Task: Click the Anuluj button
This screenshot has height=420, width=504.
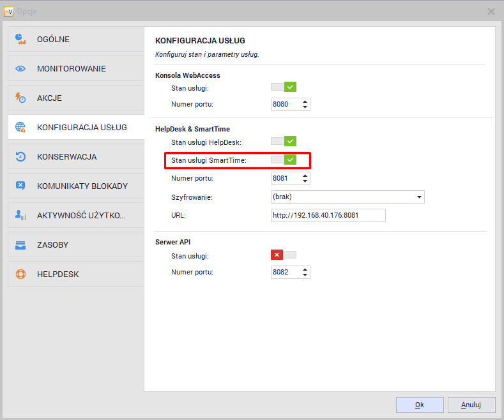Action: [471, 405]
